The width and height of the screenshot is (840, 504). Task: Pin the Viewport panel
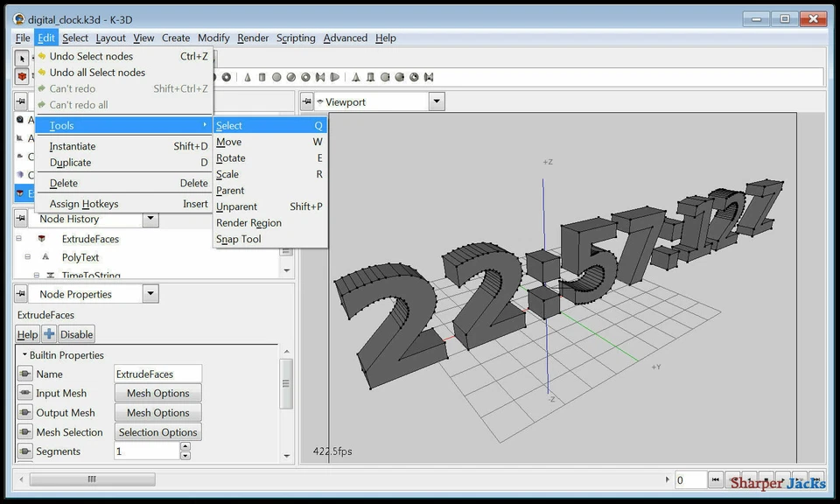(x=307, y=101)
